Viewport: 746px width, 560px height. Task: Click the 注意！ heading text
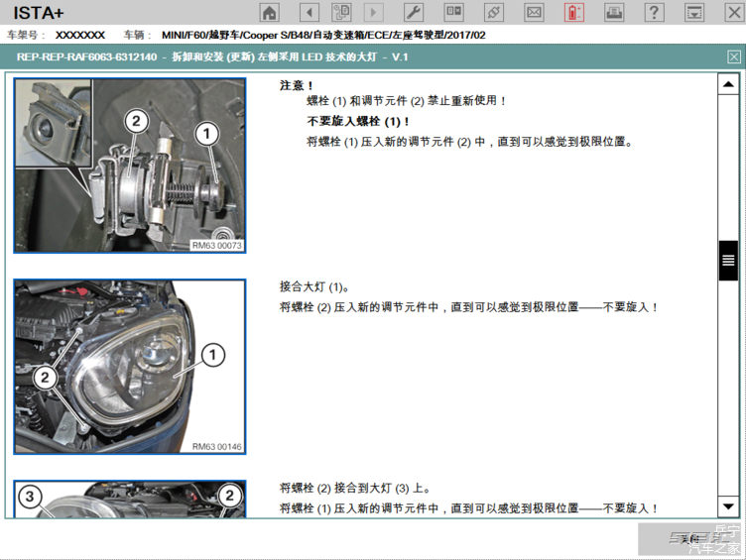(296, 85)
